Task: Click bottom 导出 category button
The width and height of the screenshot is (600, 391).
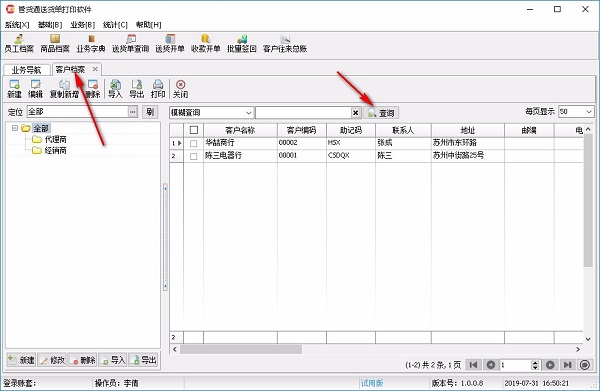Action: pyautogui.click(x=143, y=360)
